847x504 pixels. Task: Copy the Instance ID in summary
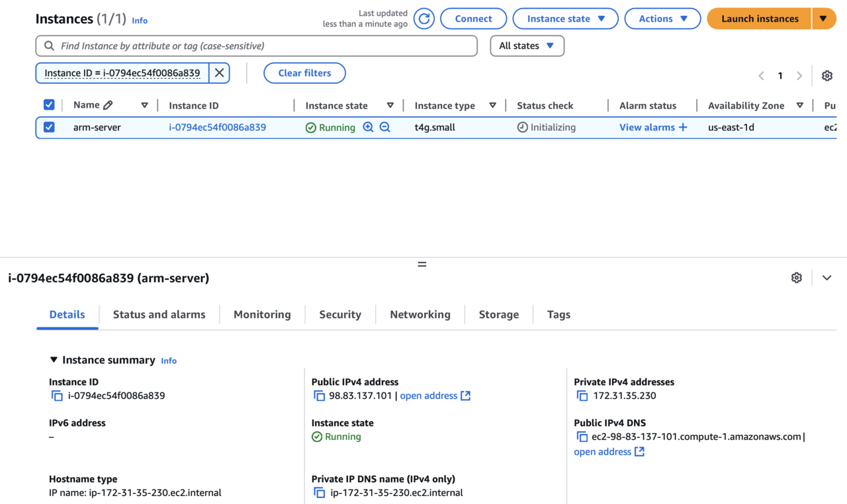coord(57,396)
